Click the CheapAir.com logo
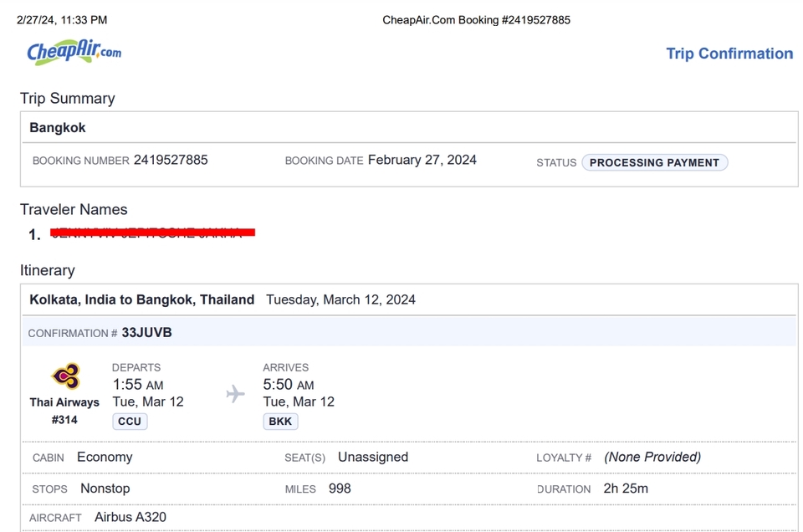803x532 pixels. pyautogui.click(x=74, y=52)
